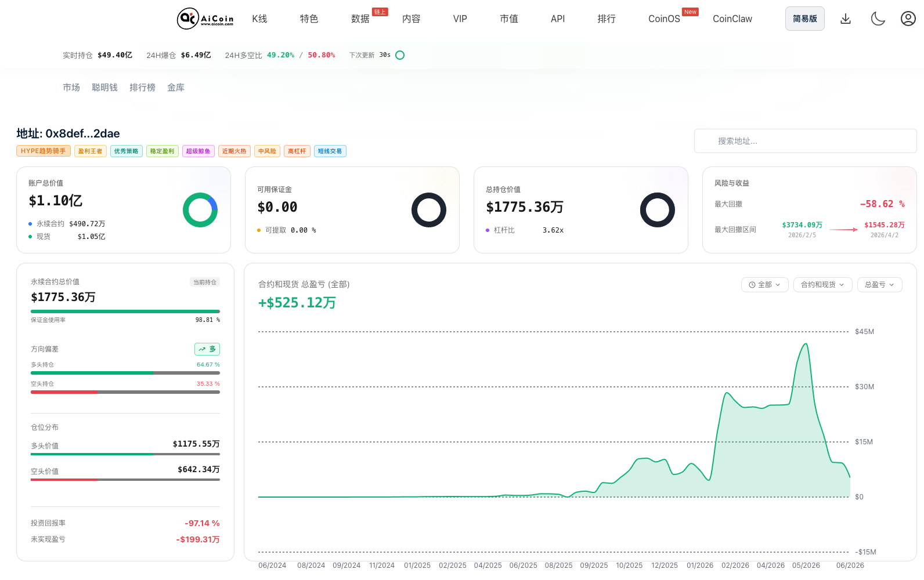Open the 市值 menu

[509, 19]
